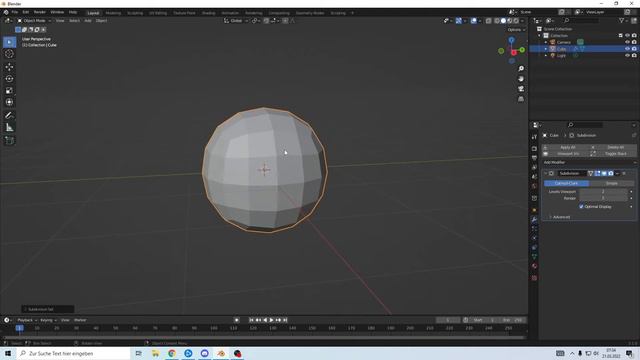Activate the Transform tool
640x360 pixels.
[9, 102]
